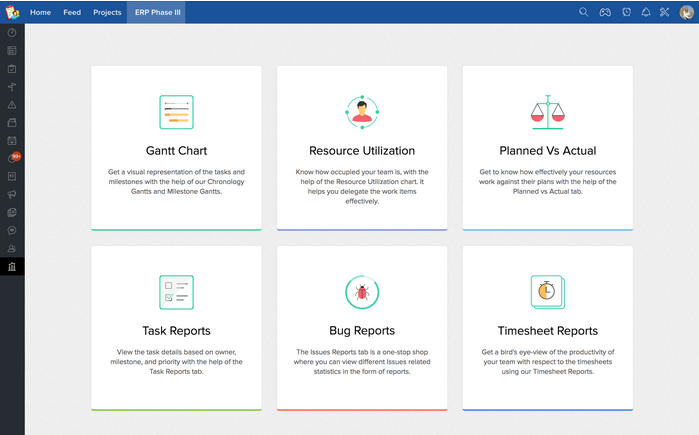Click the Bug Reports description text
This screenshot has width=699, height=435.
362,361
